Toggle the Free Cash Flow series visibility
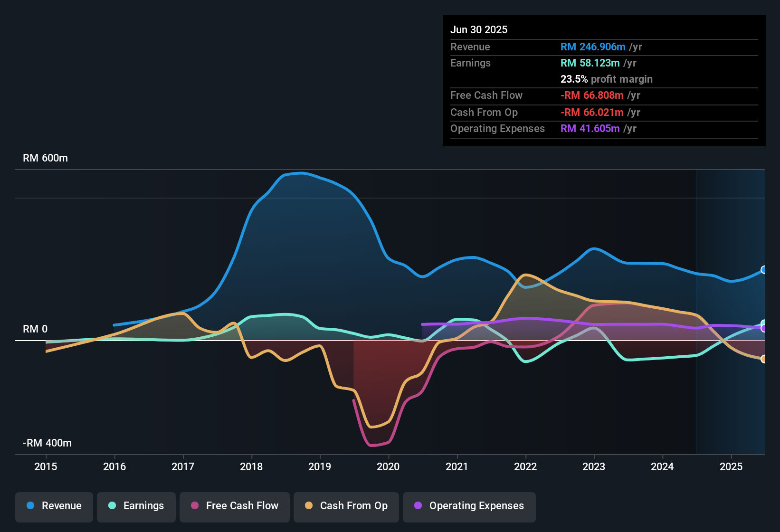Image resolution: width=780 pixels, height=532 pixels. [234, 506]
